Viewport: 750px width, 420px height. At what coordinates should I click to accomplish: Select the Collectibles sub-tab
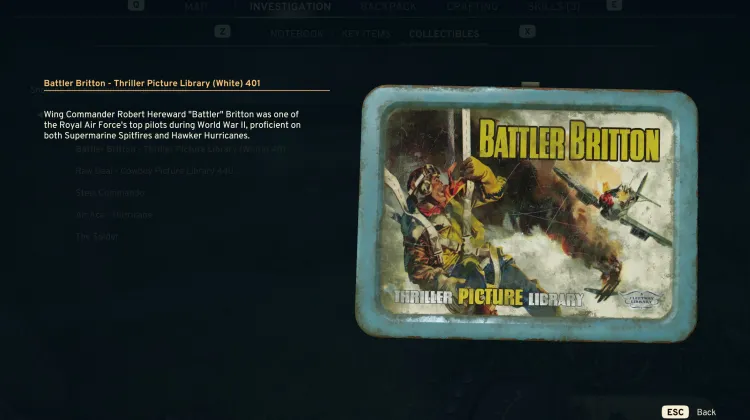click(444, 34)
